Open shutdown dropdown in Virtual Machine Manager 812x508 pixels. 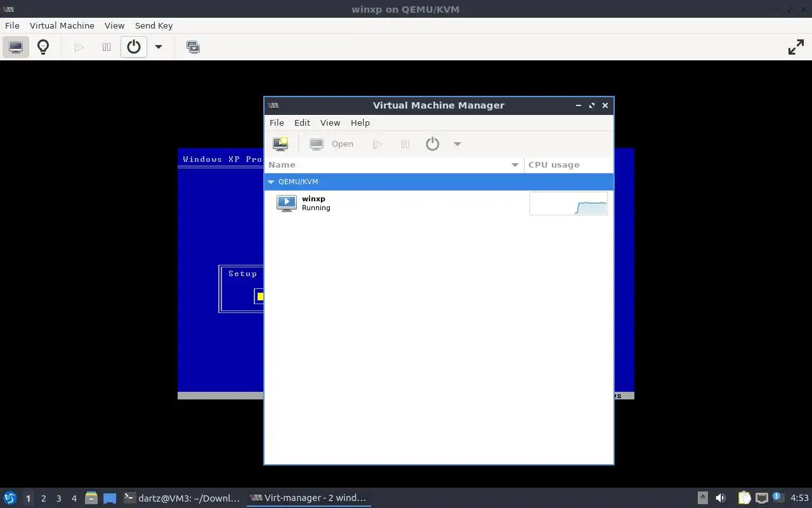click(x=457, y=144)
